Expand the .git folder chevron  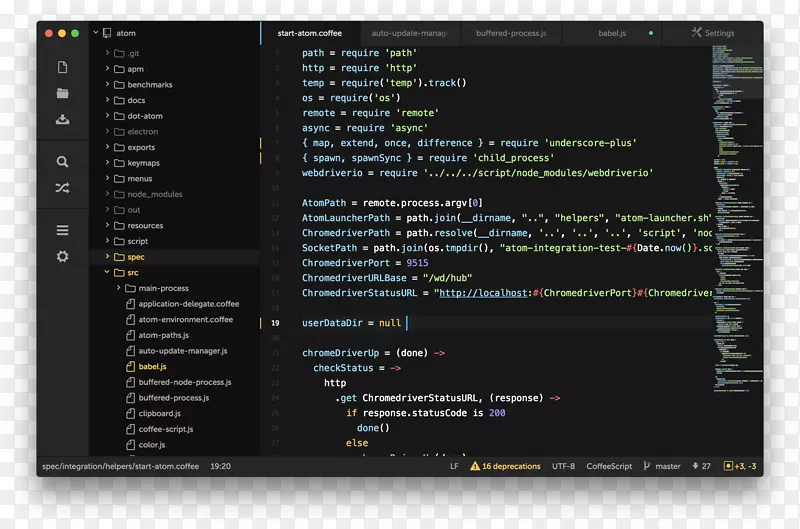tap(107, 53)
